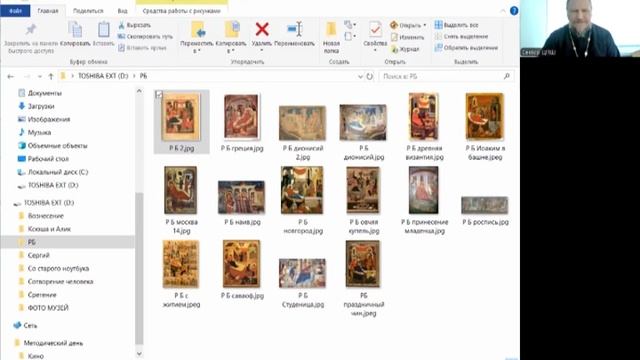640x360 pixels.
Task: Select Р Б москва 14.jpg file
Action: [x=181, y=200]
